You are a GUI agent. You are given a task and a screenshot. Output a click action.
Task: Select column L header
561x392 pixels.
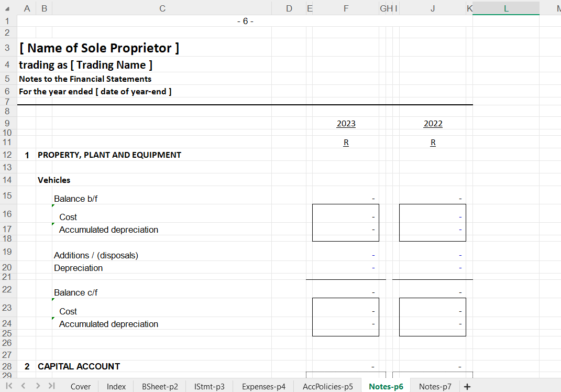coord(505,8)
